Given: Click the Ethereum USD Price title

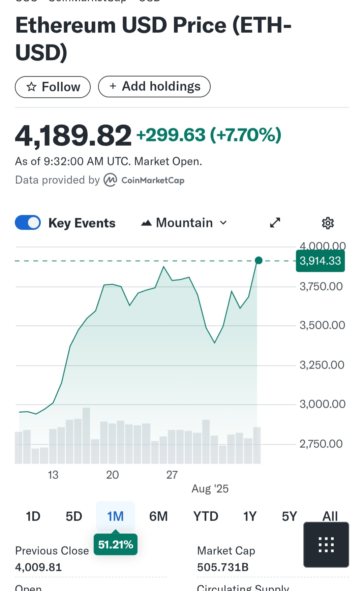Looking at the screenshot, I should [153, 39].
